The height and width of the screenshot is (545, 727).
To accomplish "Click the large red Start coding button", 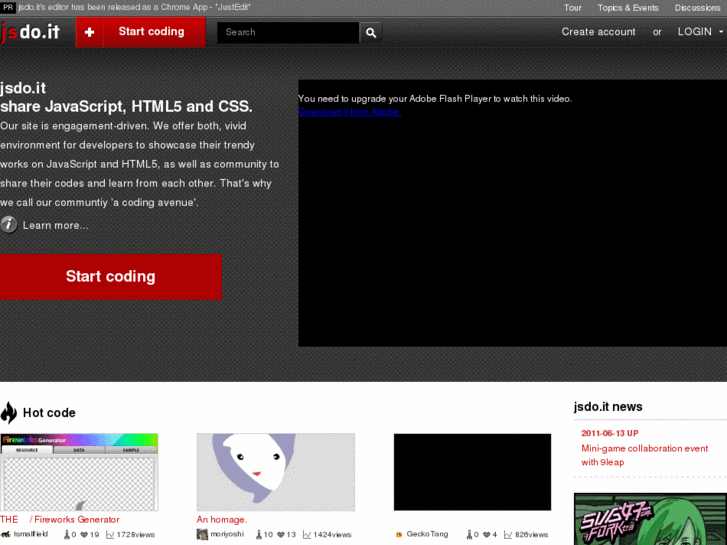I will click(x=111, y=276).
